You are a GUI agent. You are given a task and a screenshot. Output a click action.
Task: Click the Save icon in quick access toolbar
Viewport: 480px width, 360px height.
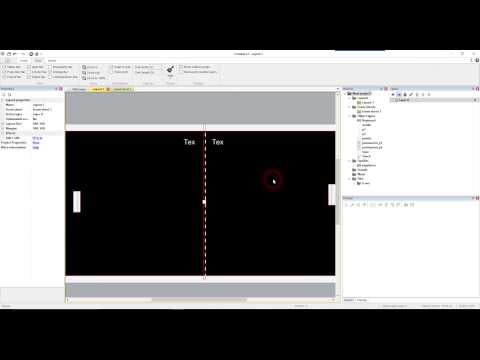pyautogui.click(x=9, y=54)
